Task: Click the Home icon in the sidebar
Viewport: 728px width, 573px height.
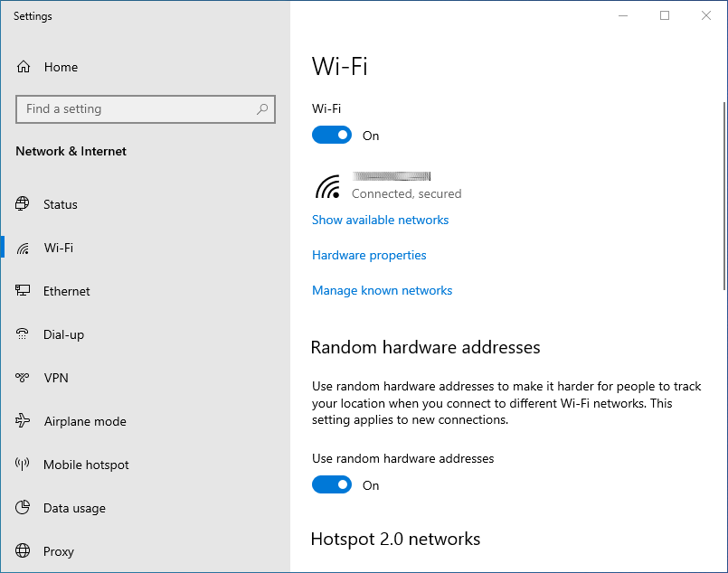Action: [x=24, y=67]
